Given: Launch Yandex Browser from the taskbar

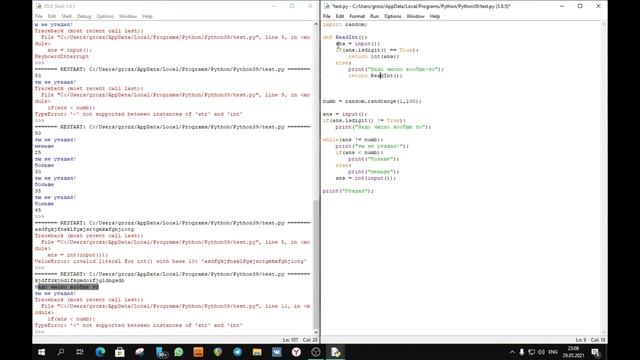Looking at the screenshot, I should click(296, 352).
